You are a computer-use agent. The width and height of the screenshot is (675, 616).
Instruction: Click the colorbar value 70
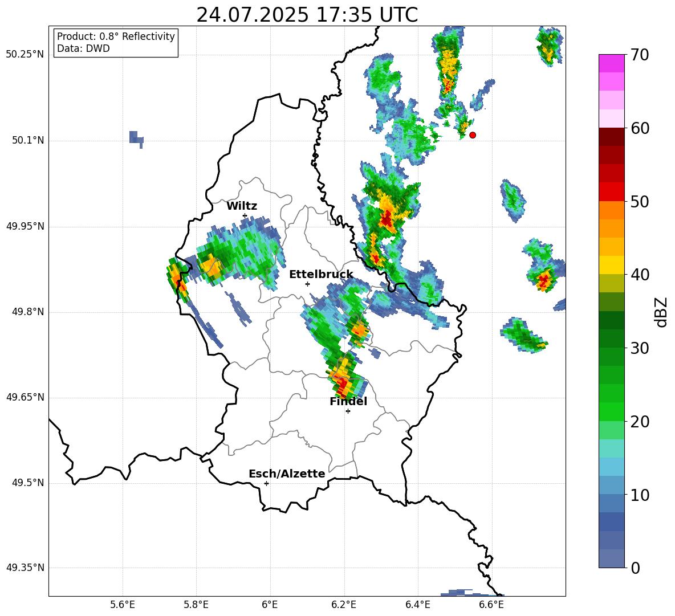[x=640, y=55]
